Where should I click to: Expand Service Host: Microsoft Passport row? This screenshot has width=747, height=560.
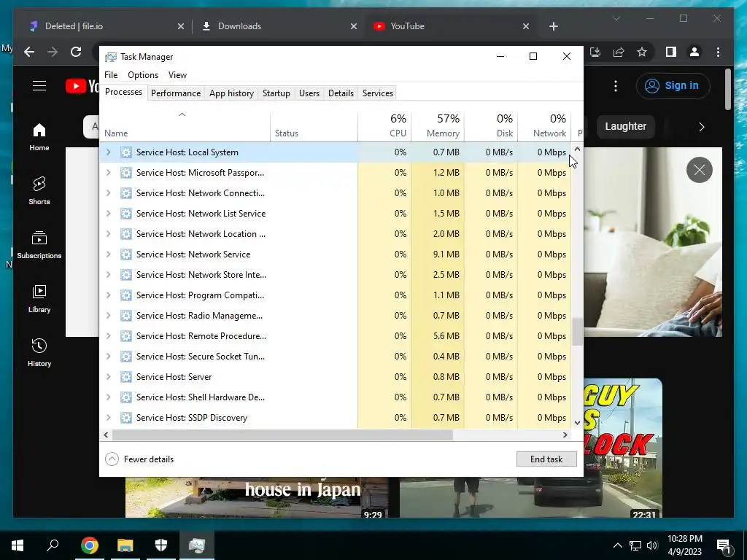pos(108,173)
